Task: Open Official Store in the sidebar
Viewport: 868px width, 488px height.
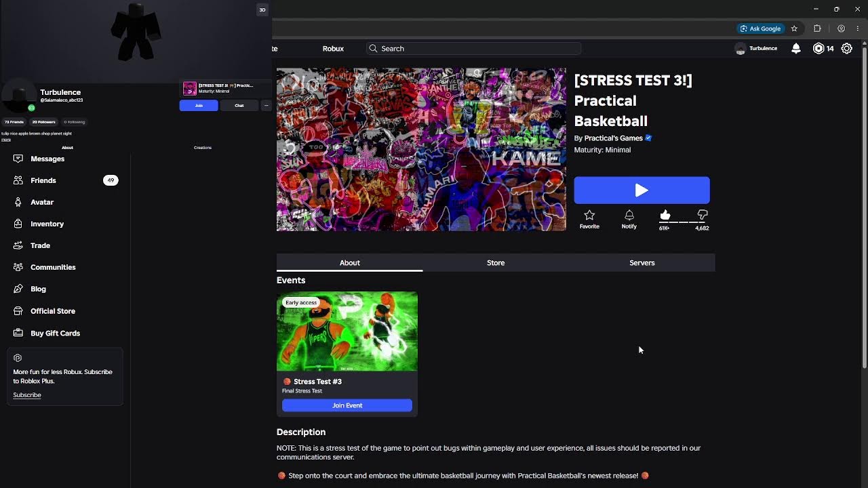Action: (x=45, y=311)
